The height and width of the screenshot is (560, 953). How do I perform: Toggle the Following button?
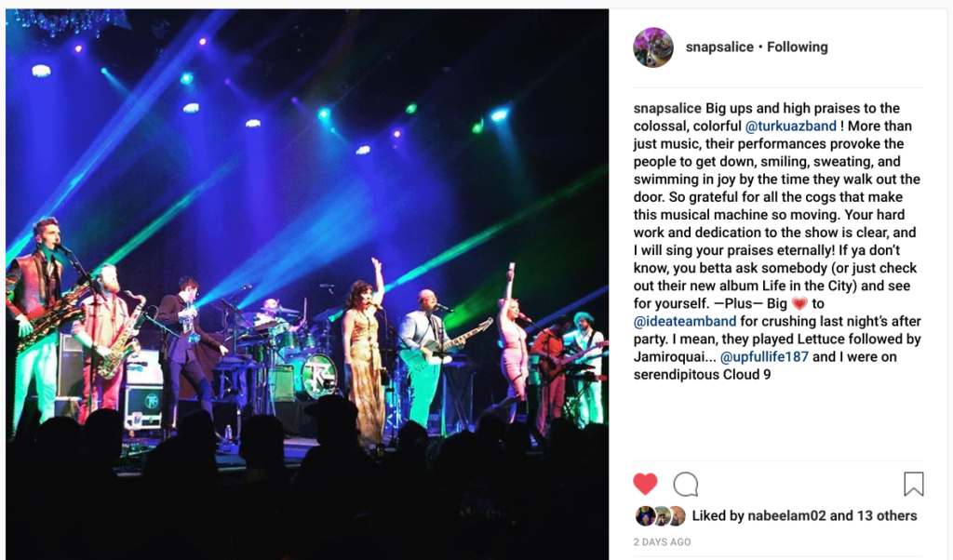click(x=798, y=47)
